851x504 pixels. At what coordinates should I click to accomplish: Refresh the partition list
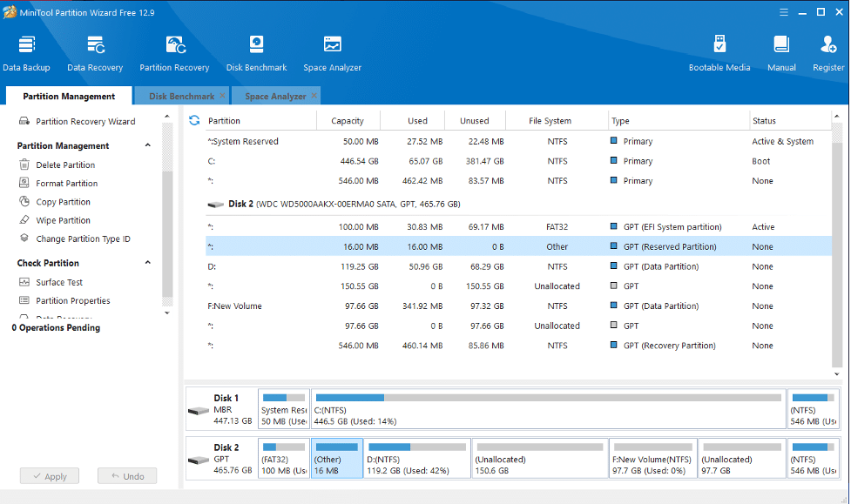[x=194, y=120]
